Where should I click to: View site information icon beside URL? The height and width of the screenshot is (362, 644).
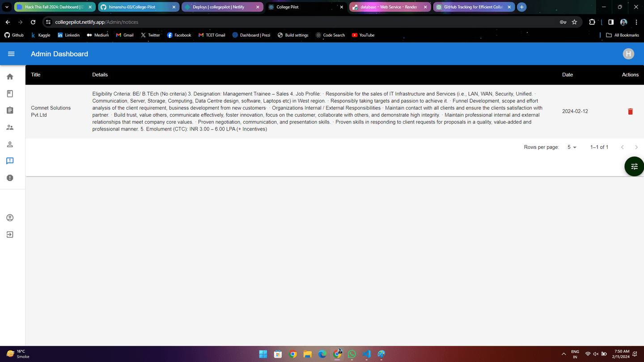tap(48, 22)
